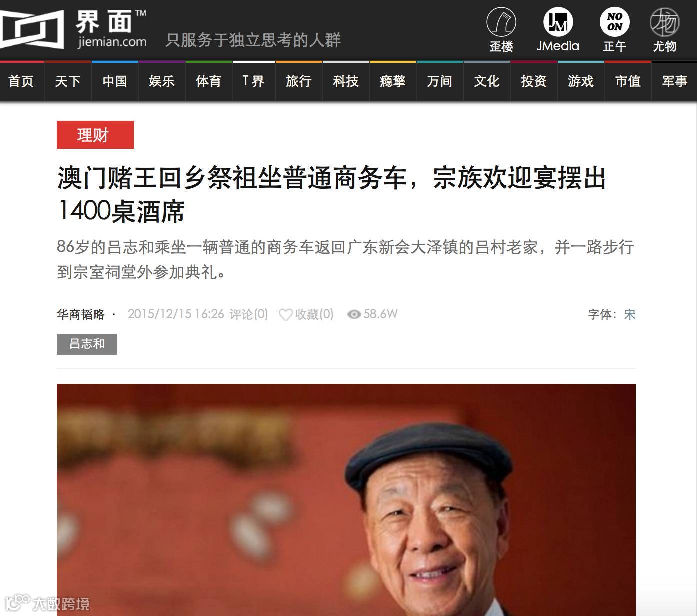The image size is (697, 616).
Task: Select the 科技 navigation item
Action: click(346, 81)
